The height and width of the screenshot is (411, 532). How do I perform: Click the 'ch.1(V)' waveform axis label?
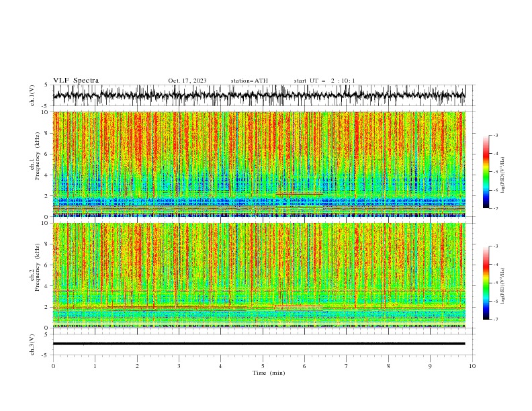coord(32,95)
